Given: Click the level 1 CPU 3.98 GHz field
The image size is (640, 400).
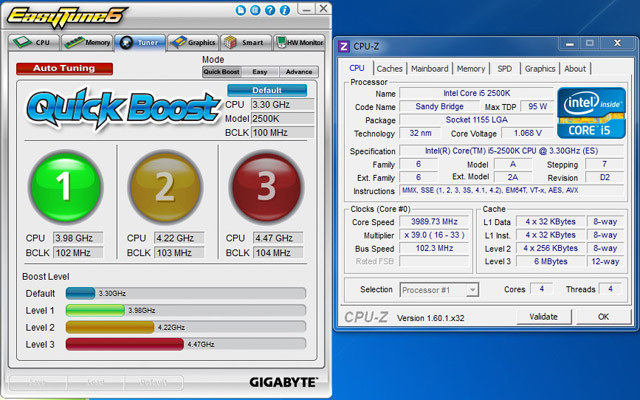Looking at the screenshot, I should (x=78, y=238).
